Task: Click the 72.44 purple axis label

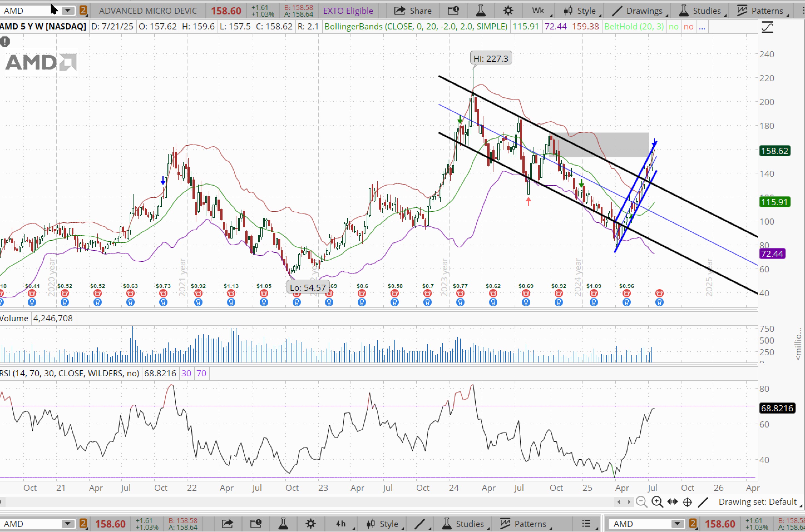Action: click(772, 253)
